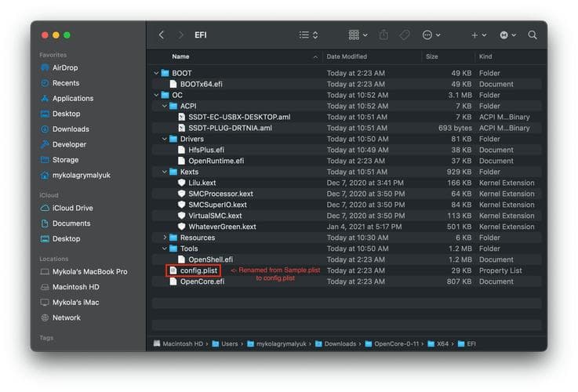Select the WhateverGreen.kext shield icon

[x=181, y=227]
